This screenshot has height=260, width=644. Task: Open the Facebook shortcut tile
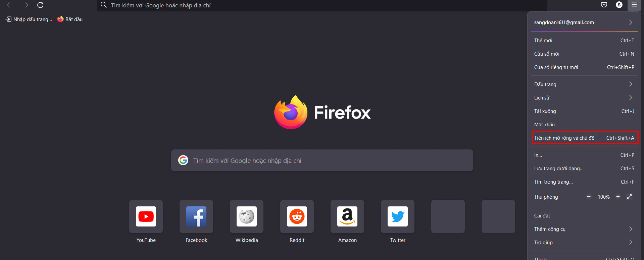click(196, 216)
